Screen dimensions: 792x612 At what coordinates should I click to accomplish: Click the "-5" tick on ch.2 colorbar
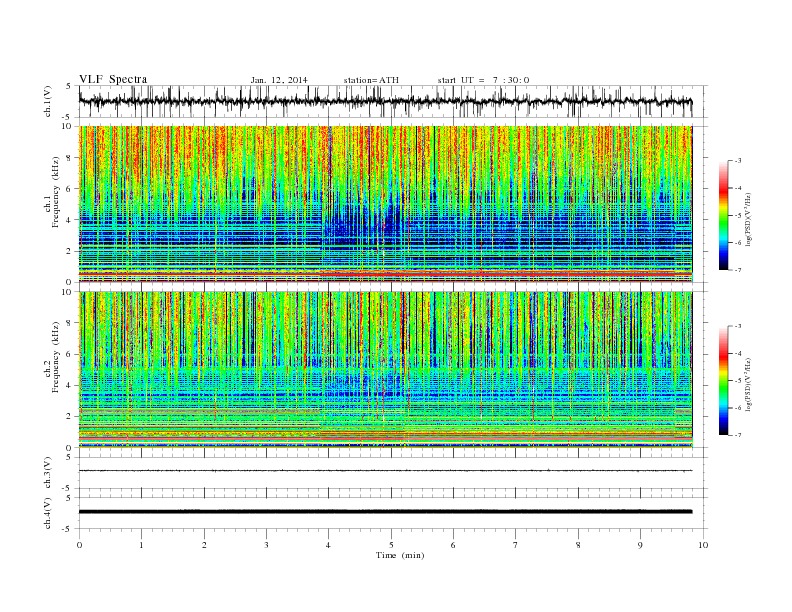[x=738, y=381]
